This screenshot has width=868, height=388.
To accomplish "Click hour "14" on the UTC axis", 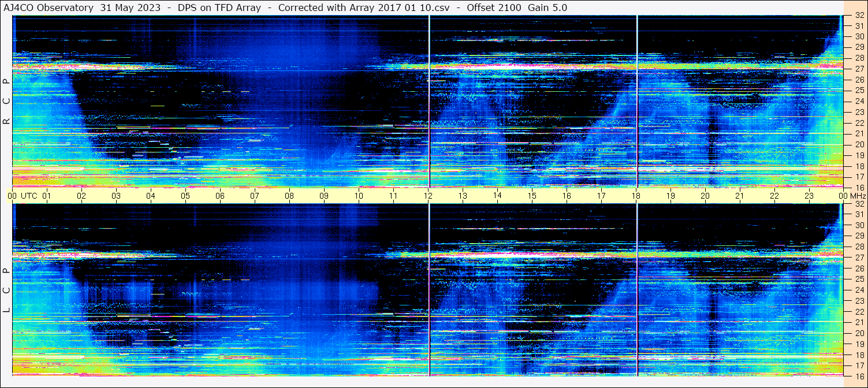I will tap(497, 195).
